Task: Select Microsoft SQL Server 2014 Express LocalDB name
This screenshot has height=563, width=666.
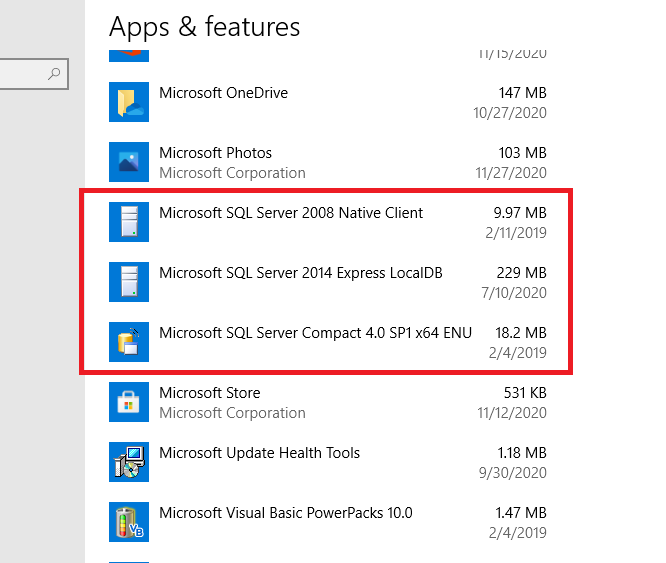Action: click(300, 272)
